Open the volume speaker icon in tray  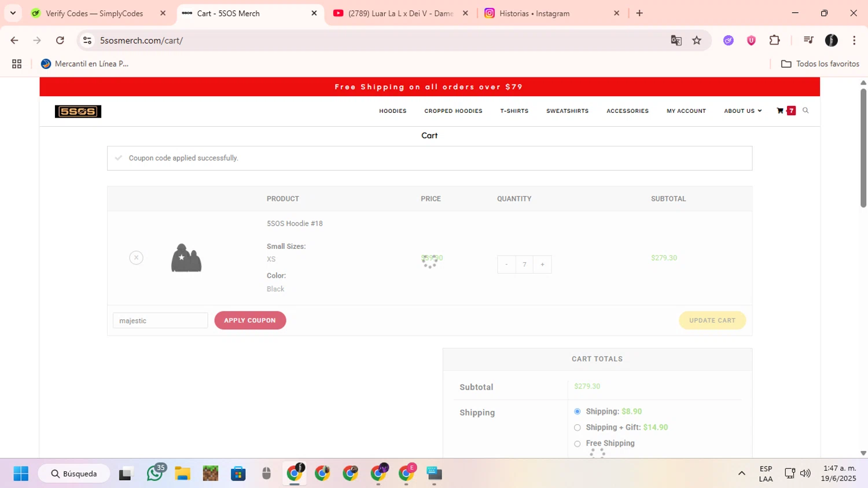pyautogui.click(x=805, y=474)
